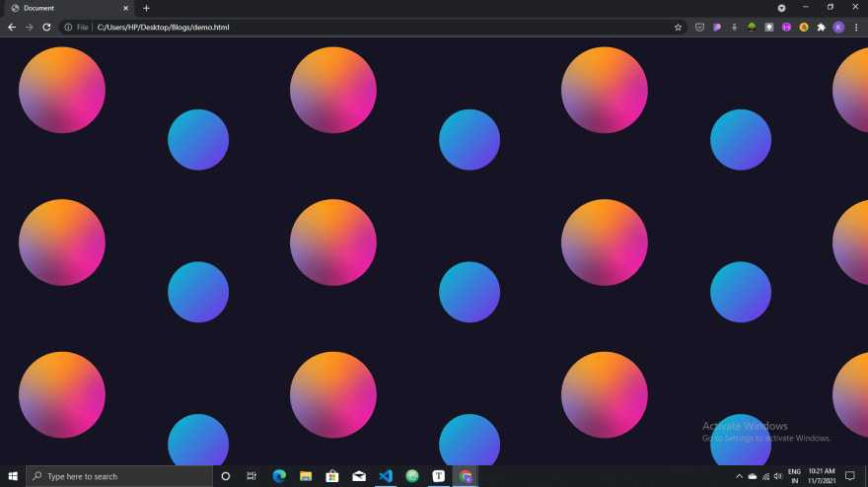Viewport: 868px width, 487px height.
Task: Open File Explorer from the taskbar
Action: click(x=306, y=476)
